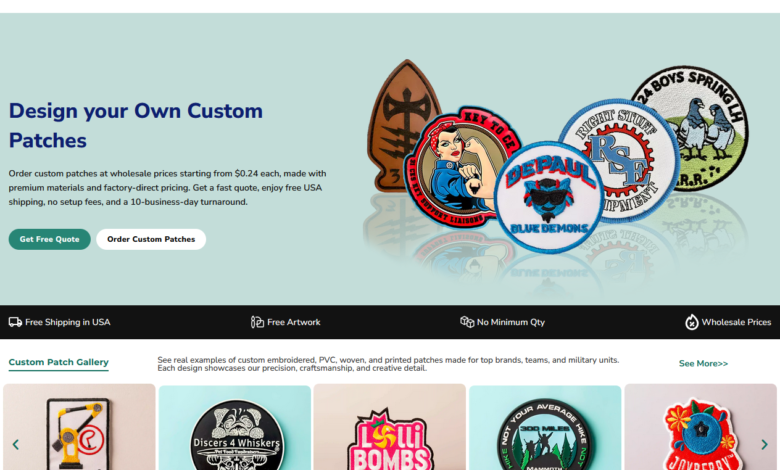Click the Order Custom Patches button

click(x=151, y=239)
